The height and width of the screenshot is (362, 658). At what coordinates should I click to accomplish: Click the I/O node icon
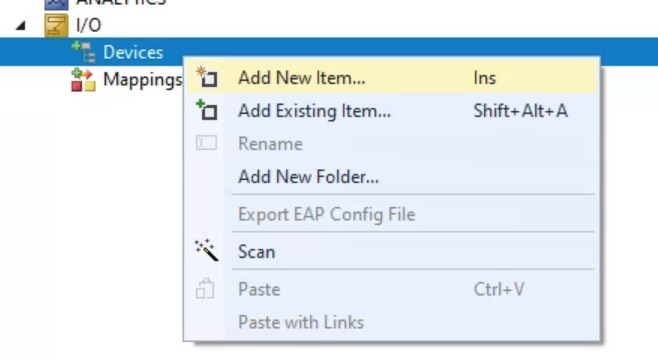tap(56, 25)
